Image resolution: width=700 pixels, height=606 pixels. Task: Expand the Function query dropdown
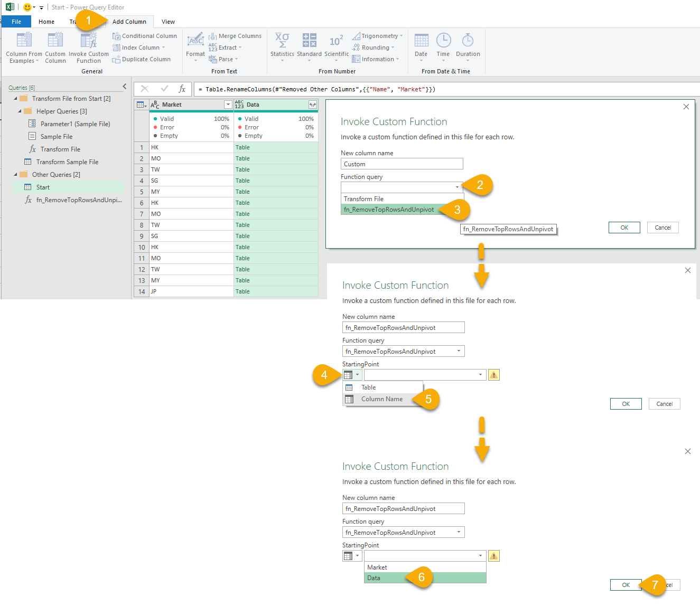click(x=457, y=187)
